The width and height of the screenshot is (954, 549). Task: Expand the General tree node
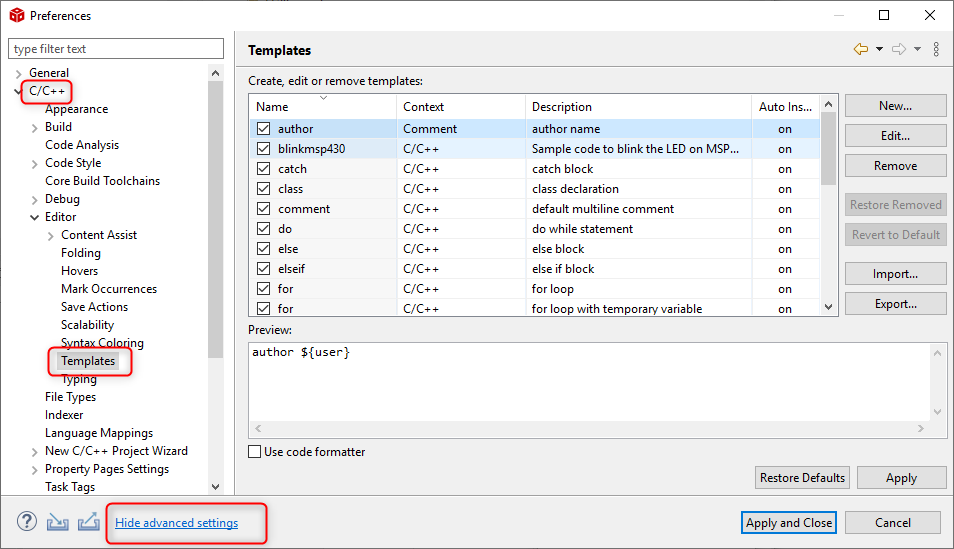click(x=18, y=74)
